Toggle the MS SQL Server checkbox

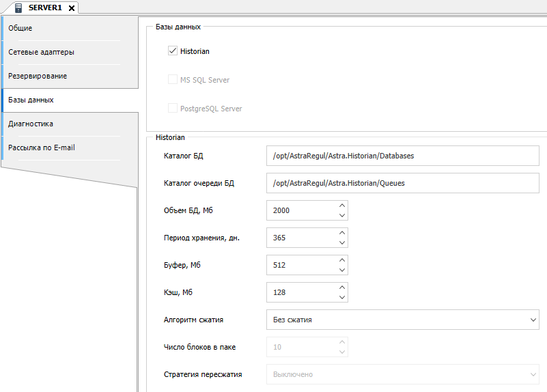(173, 80)
